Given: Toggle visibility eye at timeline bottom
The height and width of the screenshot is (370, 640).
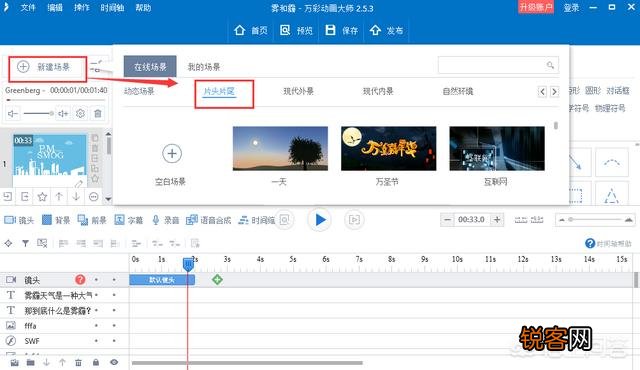Looking at the screenshot, I should point(114,362).
